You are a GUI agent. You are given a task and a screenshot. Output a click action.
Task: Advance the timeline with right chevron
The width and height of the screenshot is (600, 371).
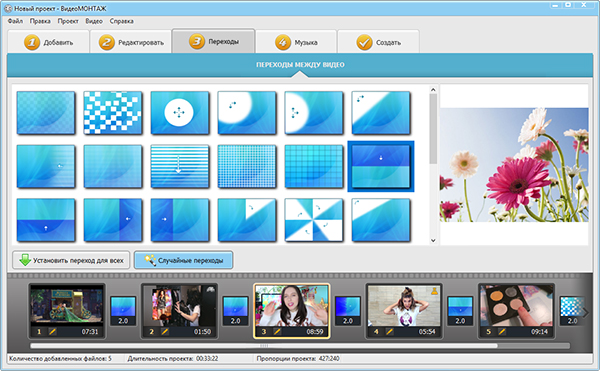pyautogui.click(x=586, y=312)
